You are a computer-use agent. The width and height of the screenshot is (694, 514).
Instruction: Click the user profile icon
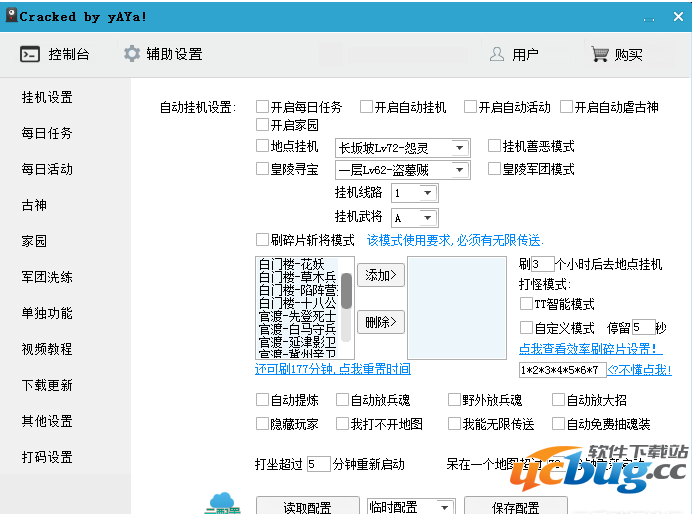click(x=497, y=54)
